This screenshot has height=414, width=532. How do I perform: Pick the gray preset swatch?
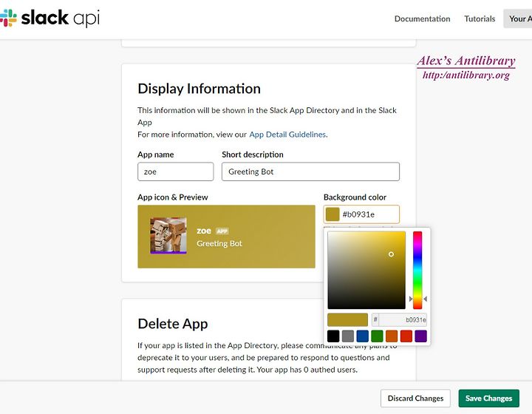(x=348, y=336)
